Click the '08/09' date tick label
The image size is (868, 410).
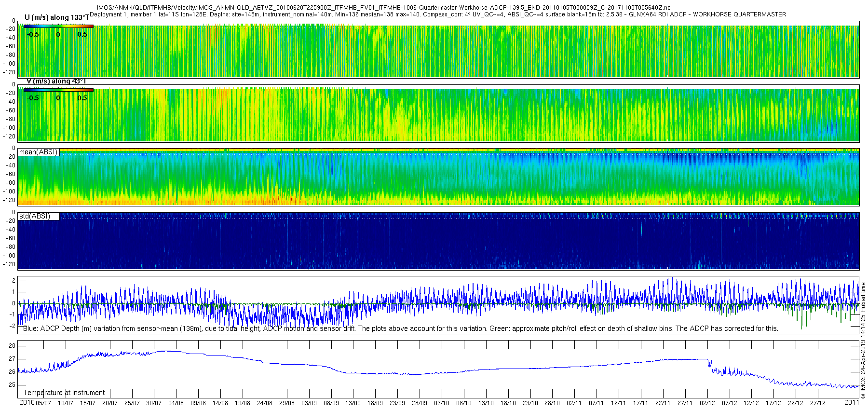331,403
